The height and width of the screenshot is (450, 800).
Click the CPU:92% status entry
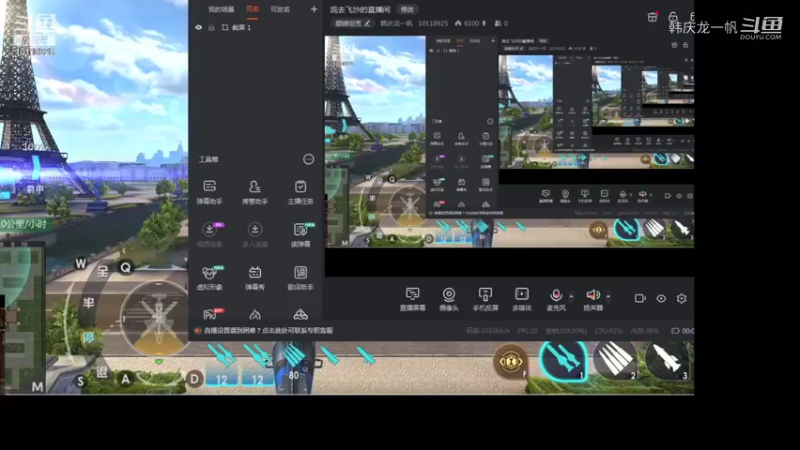click(609, 331)
